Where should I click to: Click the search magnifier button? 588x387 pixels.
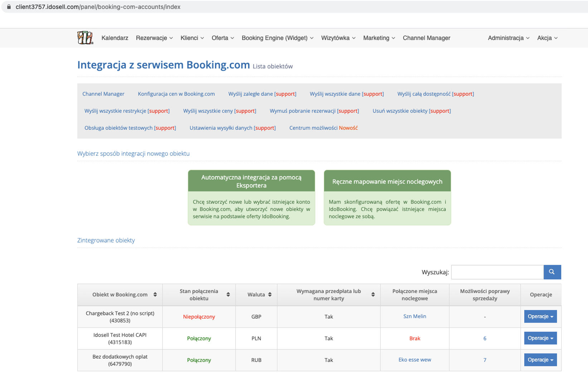click(552, 272)
